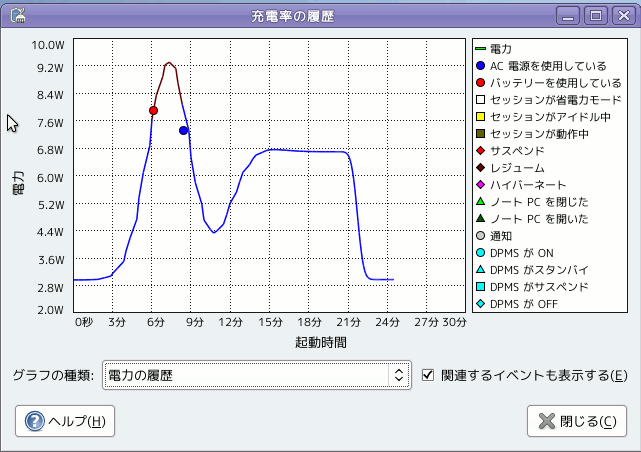Click the green 電力 line legend entry
This screenshot has width=641, height=452.
(494, 49)
